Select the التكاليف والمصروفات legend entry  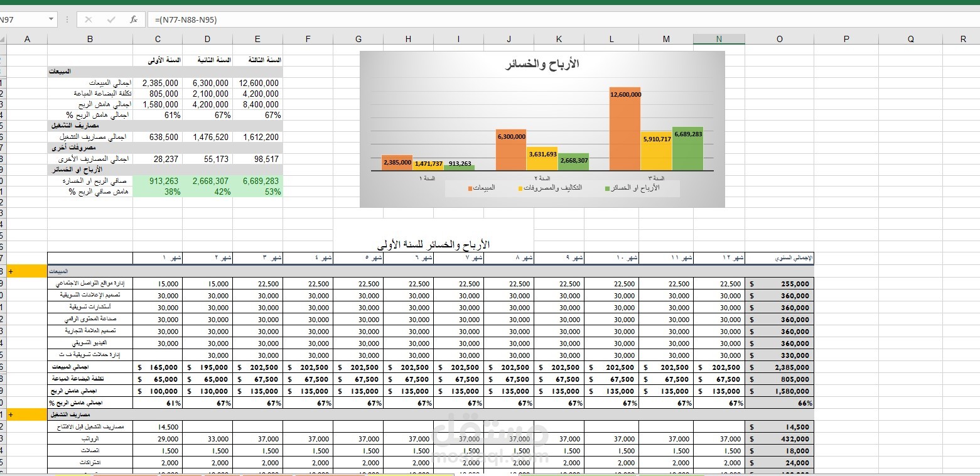549,188
